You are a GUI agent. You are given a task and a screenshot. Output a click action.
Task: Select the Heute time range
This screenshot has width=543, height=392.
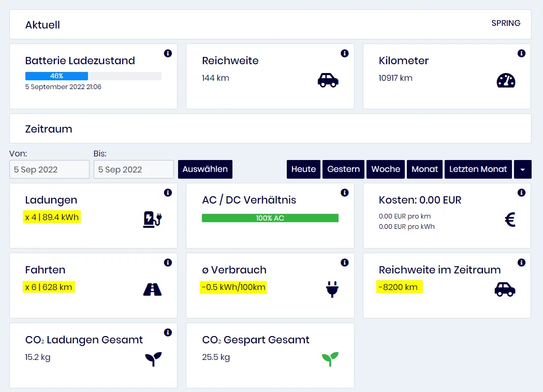tap(303, 169)
